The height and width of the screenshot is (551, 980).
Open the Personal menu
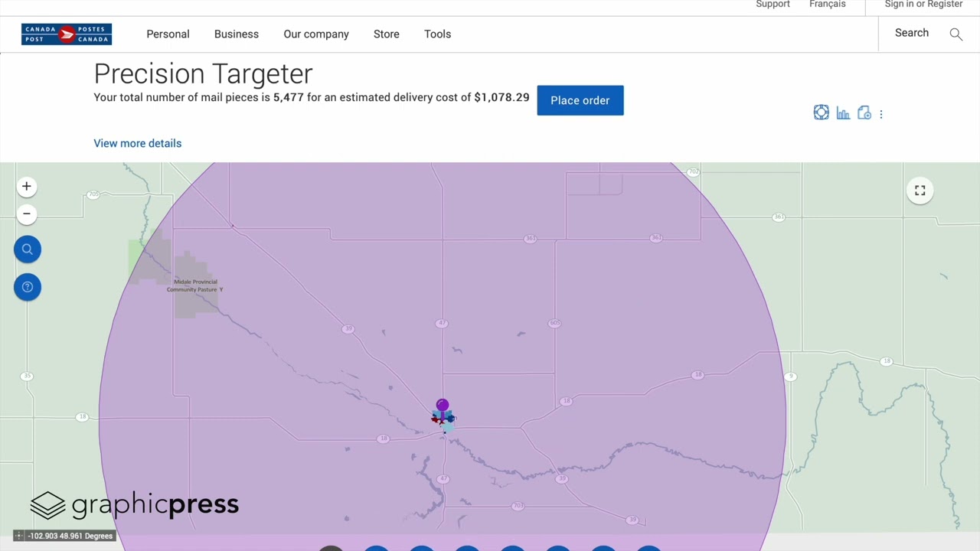coord(168,34)
